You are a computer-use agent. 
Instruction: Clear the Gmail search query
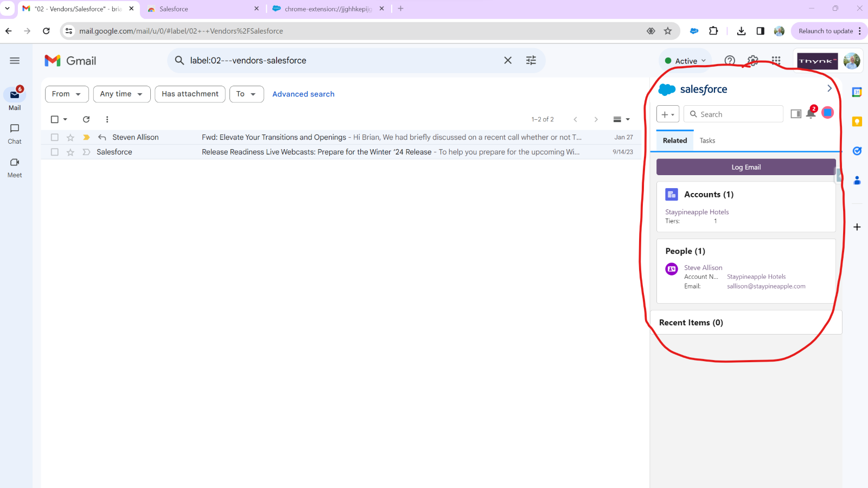(x=508, y=61)
